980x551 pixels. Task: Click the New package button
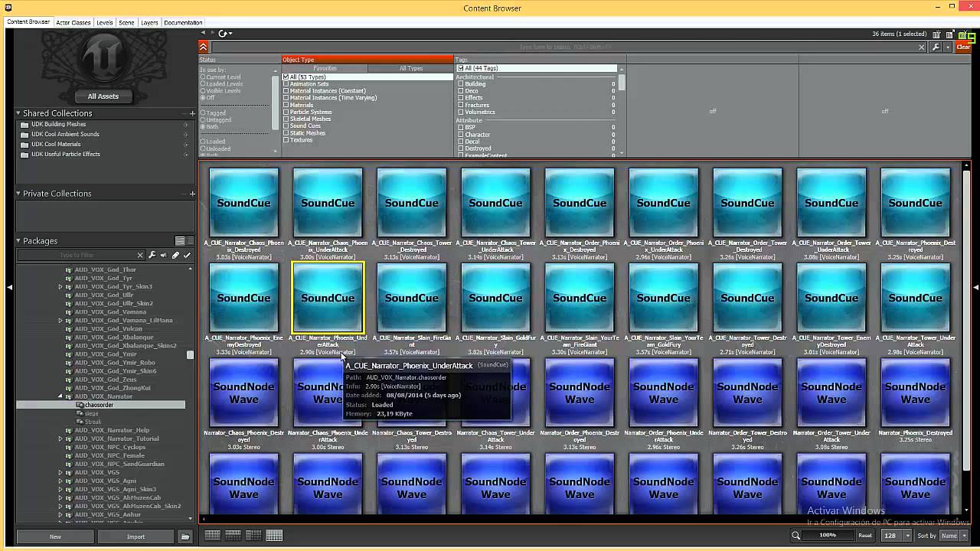pos(55,536)
